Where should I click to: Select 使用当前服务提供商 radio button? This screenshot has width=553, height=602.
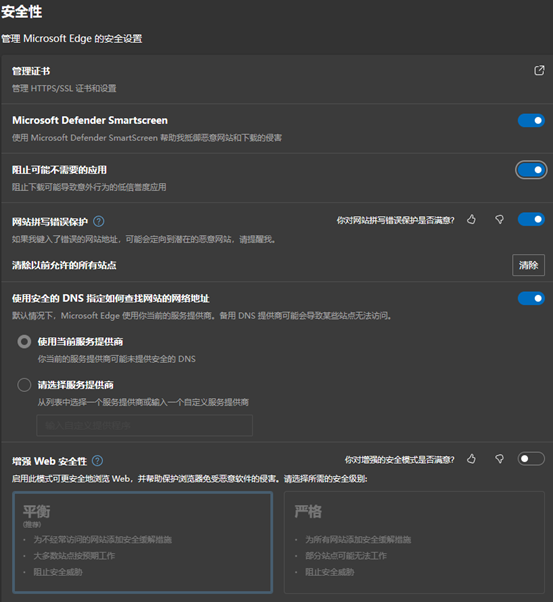24,342
